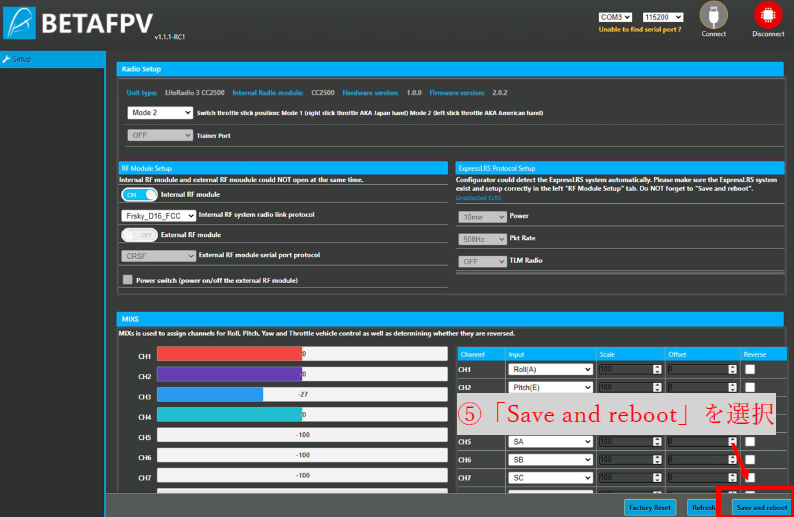Open the 115200 baud rate dropdown
794x517 pixels.
click(x=663, y=17)
